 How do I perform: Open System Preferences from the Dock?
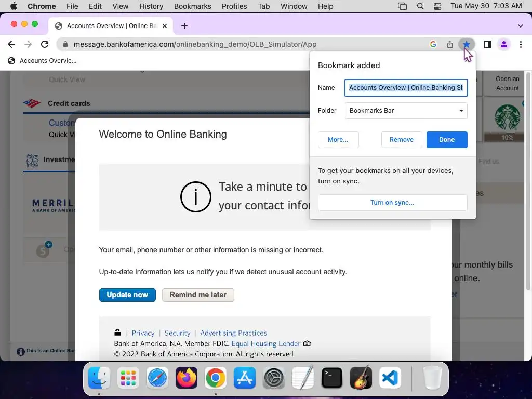coord(274,378)
